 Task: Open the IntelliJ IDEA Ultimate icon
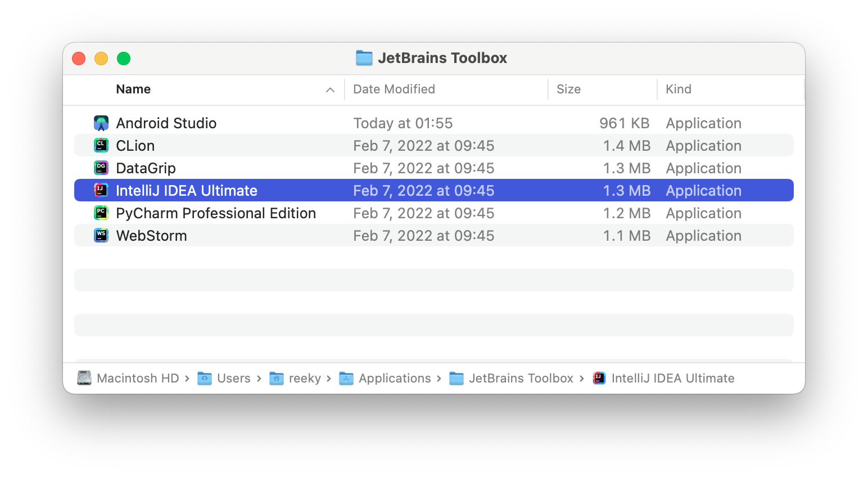click(x=101, y=190)
